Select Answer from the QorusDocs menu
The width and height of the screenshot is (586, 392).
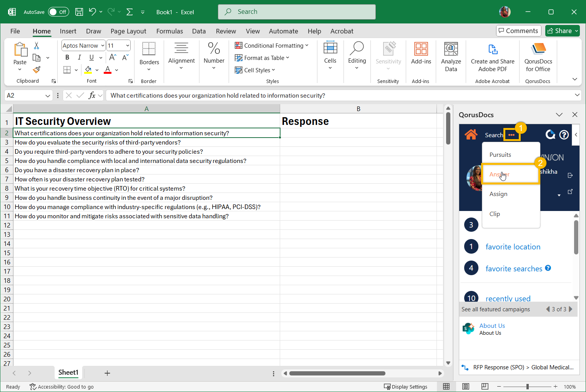click(x=499, y=174)
